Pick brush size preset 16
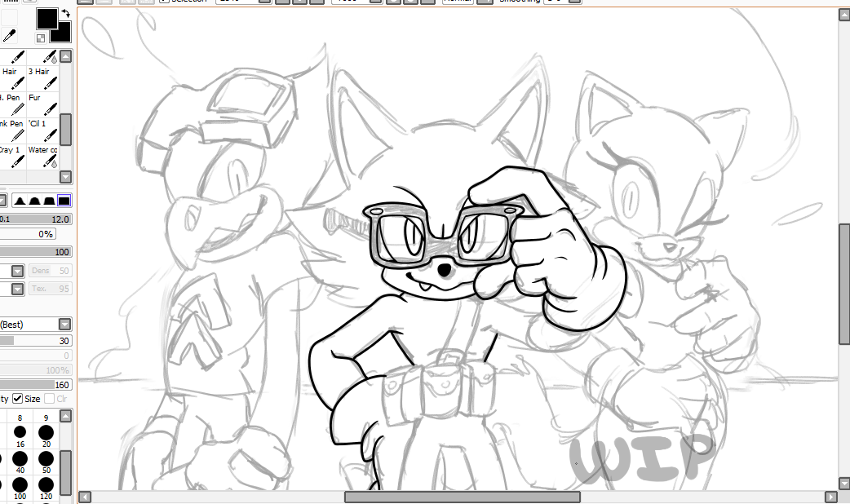This screenshot has height=504, width=850. tap(20, 435)
